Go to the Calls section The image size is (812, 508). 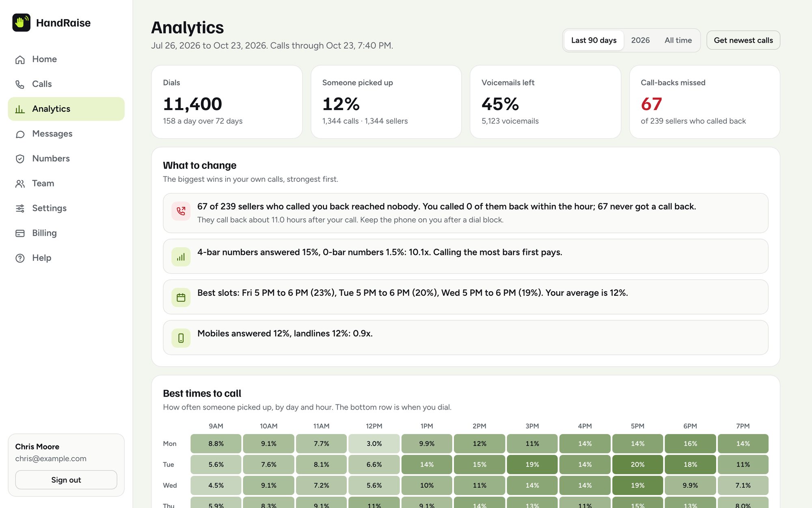pyautogui.click(x=66, y=84)
